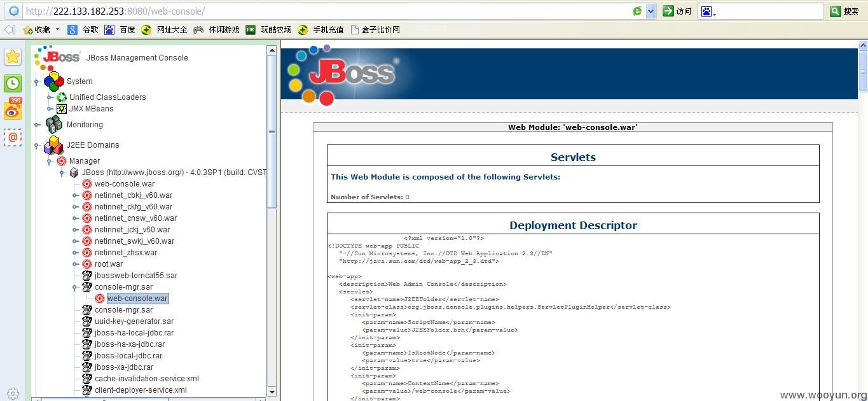Viewport: 868px width, 401px height.
Task: Click main page scroll up arrow
Action: [863, 45]
